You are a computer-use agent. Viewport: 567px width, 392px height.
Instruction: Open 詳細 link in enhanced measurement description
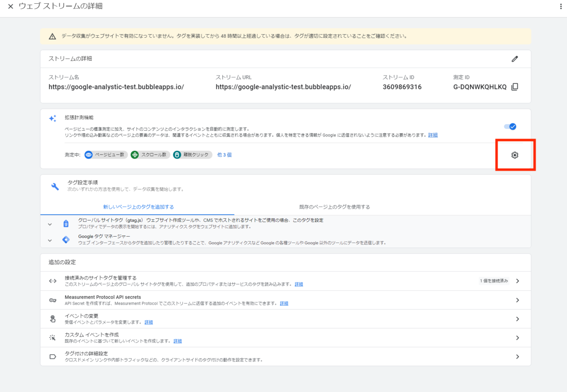point(433,135)
